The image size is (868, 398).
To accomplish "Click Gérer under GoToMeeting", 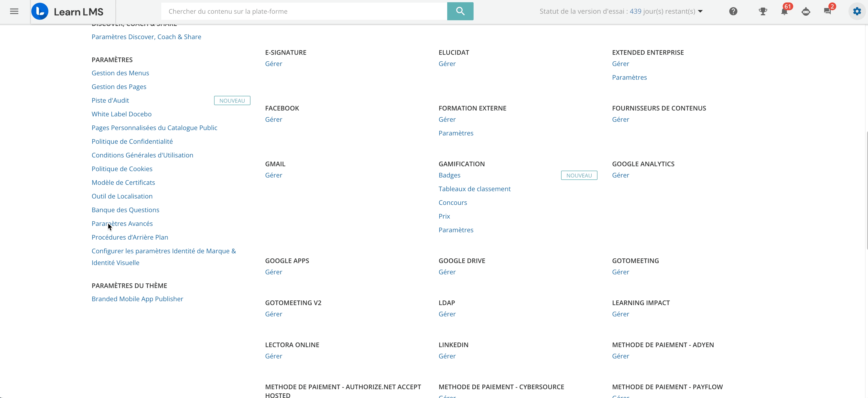I will 621,272.
